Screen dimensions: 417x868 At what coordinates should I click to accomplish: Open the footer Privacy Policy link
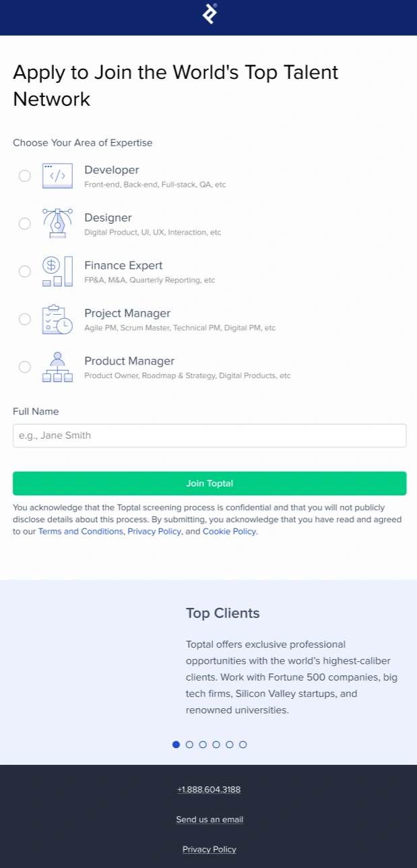[210, 850]
